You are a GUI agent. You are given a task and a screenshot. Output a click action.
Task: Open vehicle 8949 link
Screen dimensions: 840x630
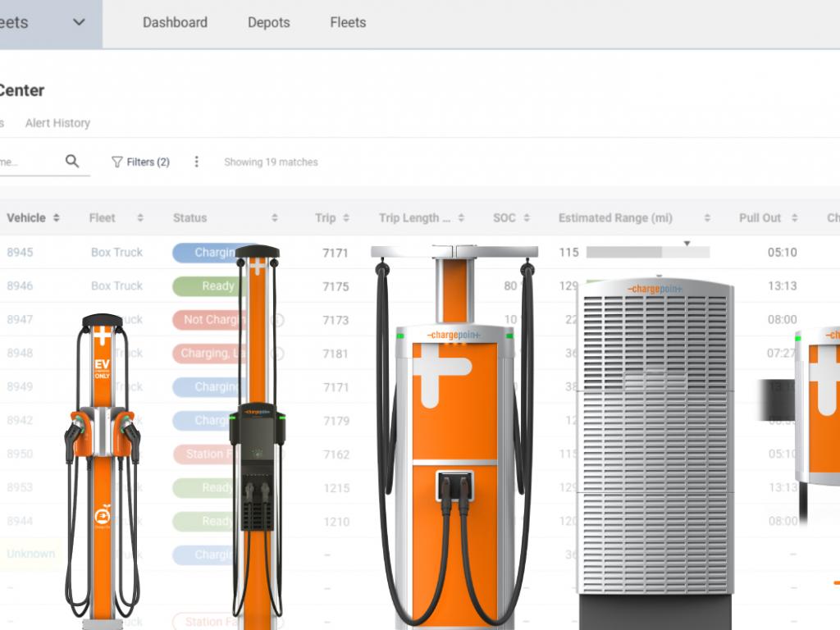point(20,387)
